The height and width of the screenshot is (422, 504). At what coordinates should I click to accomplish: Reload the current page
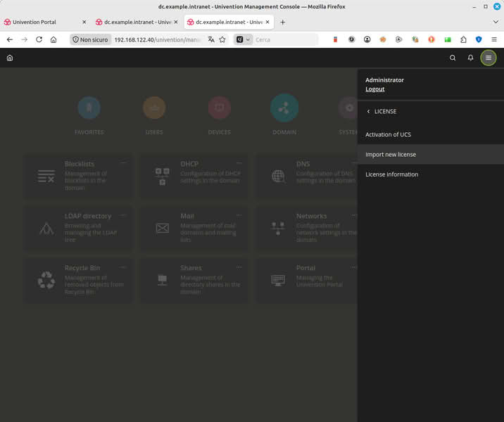(x=39, y=39)
